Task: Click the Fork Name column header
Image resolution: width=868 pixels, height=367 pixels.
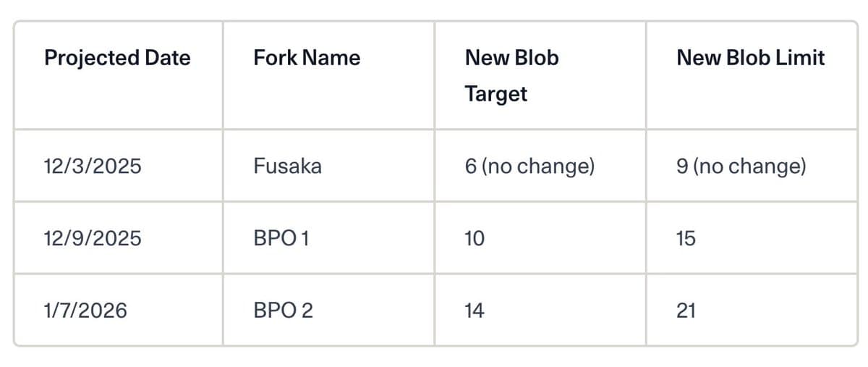Action: pyautogui.click(x=307, y=58)
